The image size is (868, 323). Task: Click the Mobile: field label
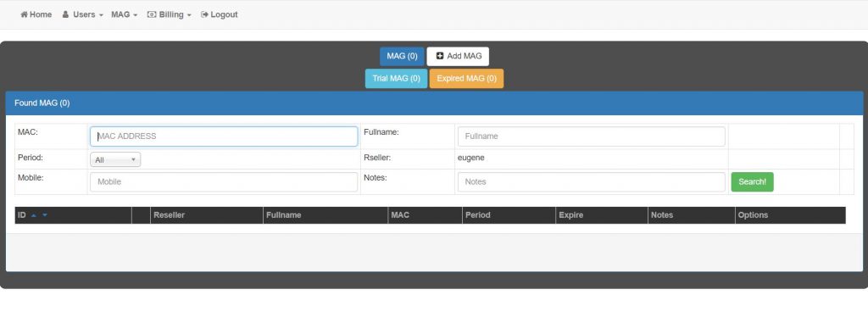coord(31,177)
